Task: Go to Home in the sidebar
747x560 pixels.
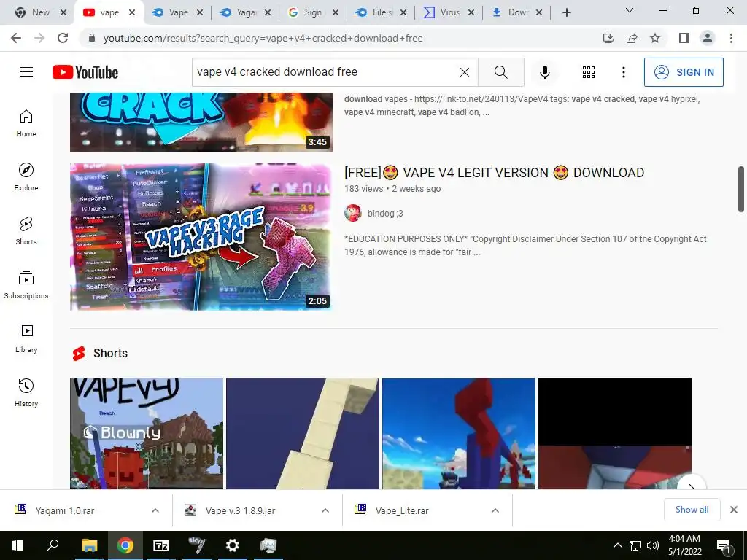Action: tap(26, 123)
